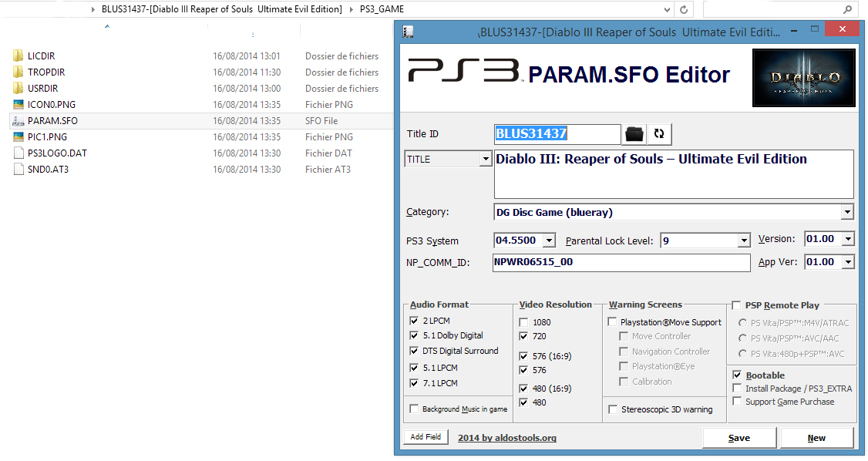Open the Category dropdown list

point(847,212)
